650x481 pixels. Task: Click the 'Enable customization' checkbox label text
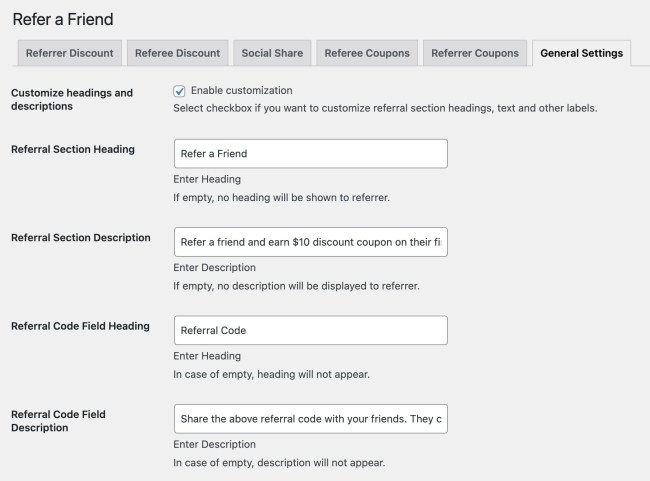[x=241, y=91]
